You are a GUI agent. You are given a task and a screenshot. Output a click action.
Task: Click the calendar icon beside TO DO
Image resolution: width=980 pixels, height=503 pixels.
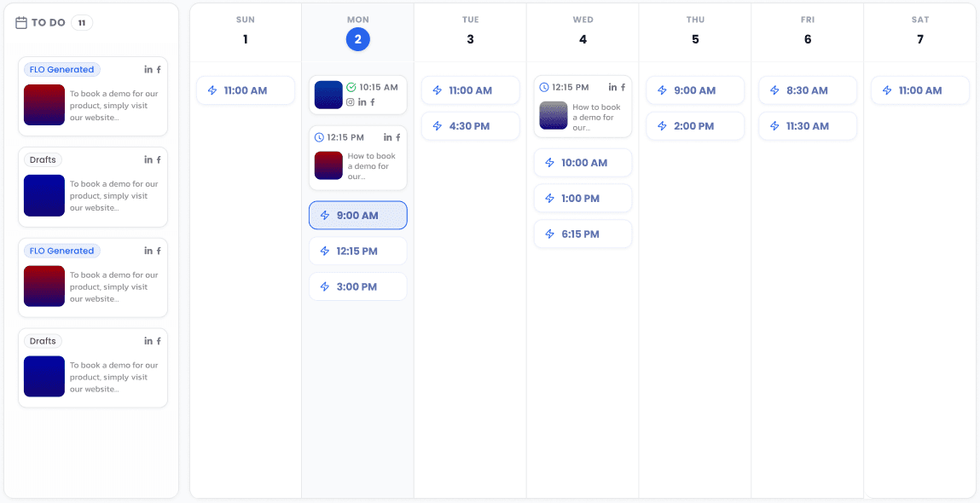coord(21,23)
